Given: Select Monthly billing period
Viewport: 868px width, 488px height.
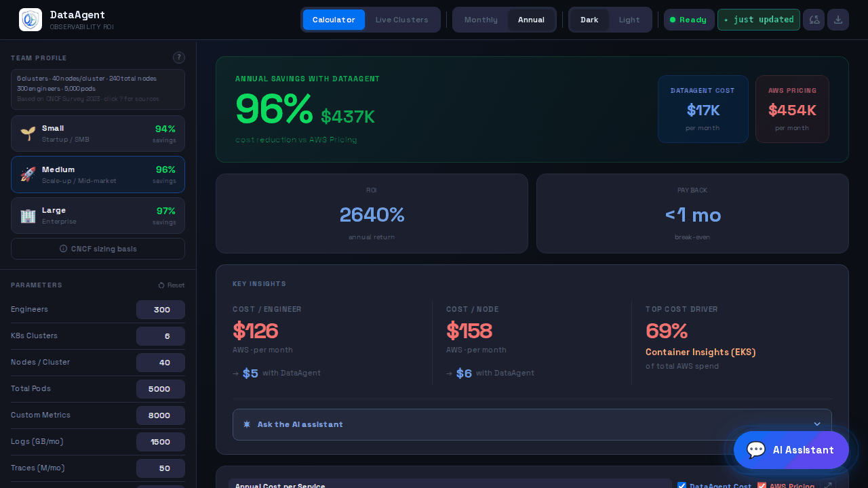Looking at the screenshot, I should [x=481, y=20].
